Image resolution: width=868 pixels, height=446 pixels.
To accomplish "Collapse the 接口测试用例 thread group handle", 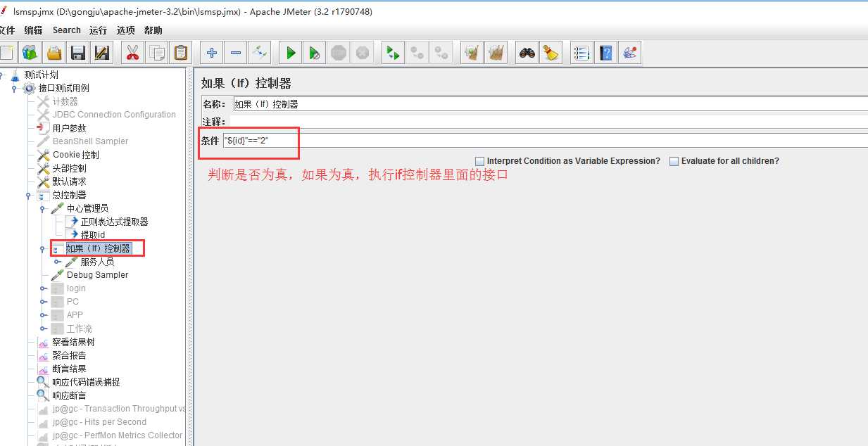I will 14,89.
